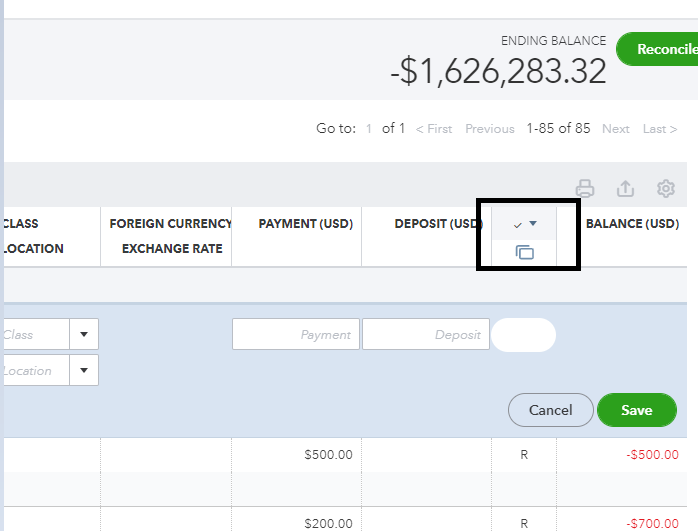Open the register settings gear
This screenshot has width=698, height=531.
(666, 188)
